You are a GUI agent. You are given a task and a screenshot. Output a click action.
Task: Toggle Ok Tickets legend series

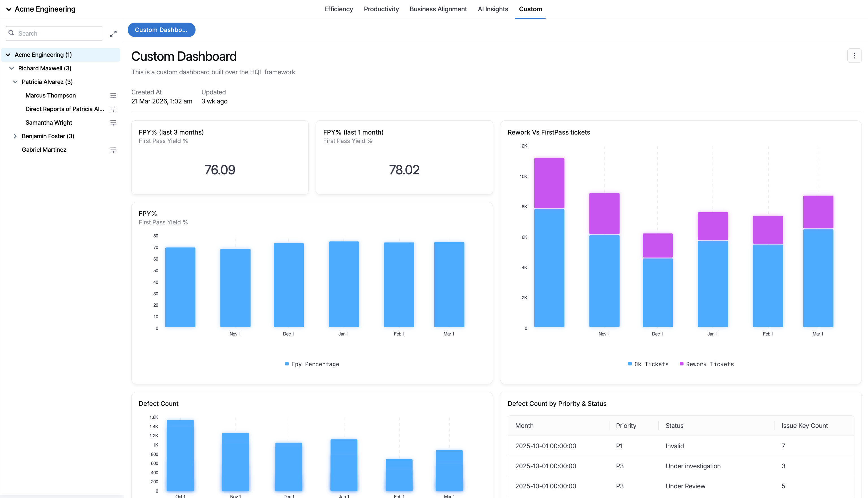[648, 364]
